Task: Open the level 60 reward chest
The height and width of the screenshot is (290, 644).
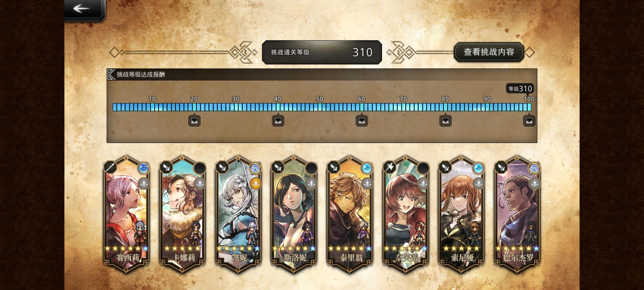Action: click(x=362, y=121)
